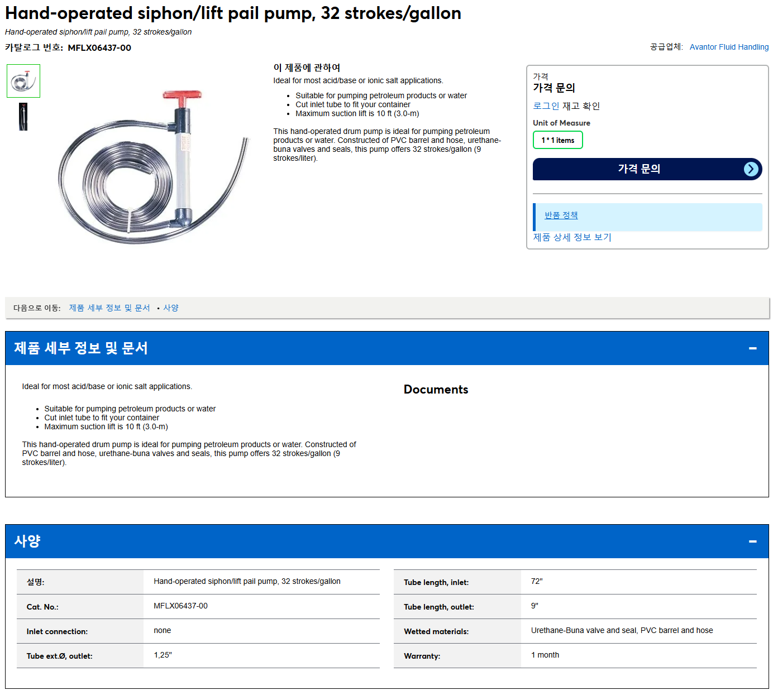The image size is (773, 700).
Task: Click the 사양 header title
Action: point(27,541)
